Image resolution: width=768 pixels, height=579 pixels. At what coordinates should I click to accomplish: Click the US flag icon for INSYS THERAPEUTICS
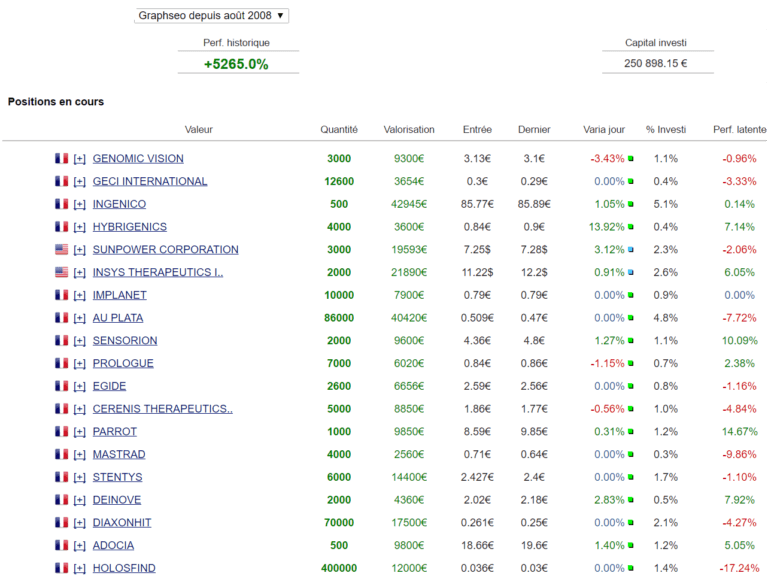click(x=61, y=273)
